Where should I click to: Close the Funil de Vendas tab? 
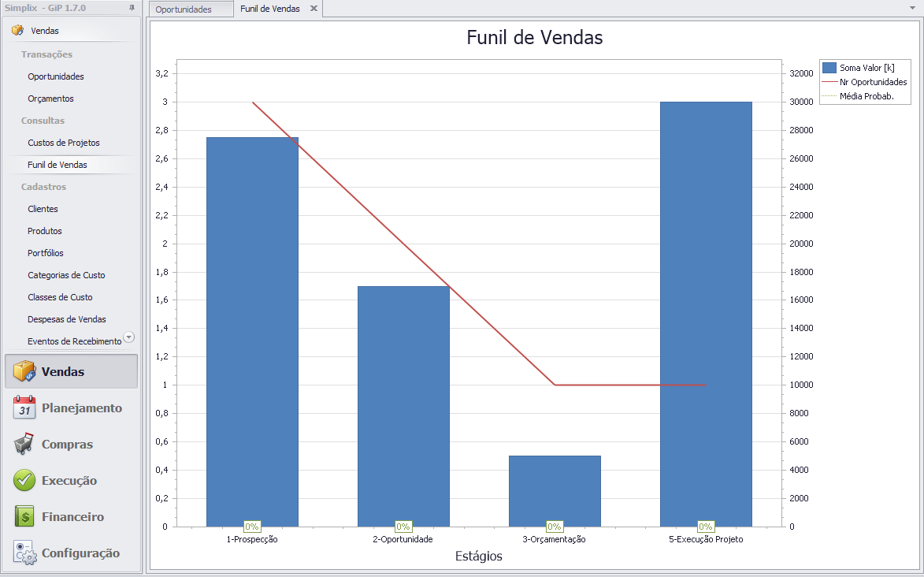pos(314,8)
